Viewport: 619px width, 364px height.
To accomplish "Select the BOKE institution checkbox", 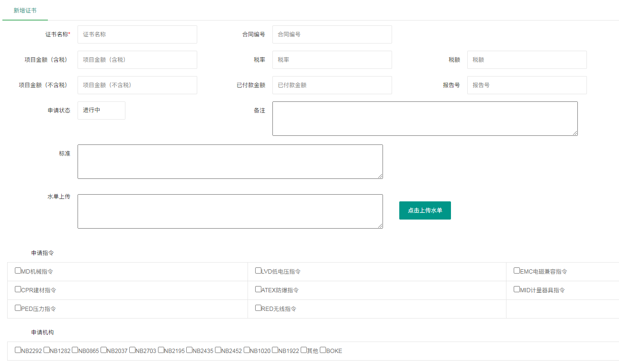I will coord(323,350).
